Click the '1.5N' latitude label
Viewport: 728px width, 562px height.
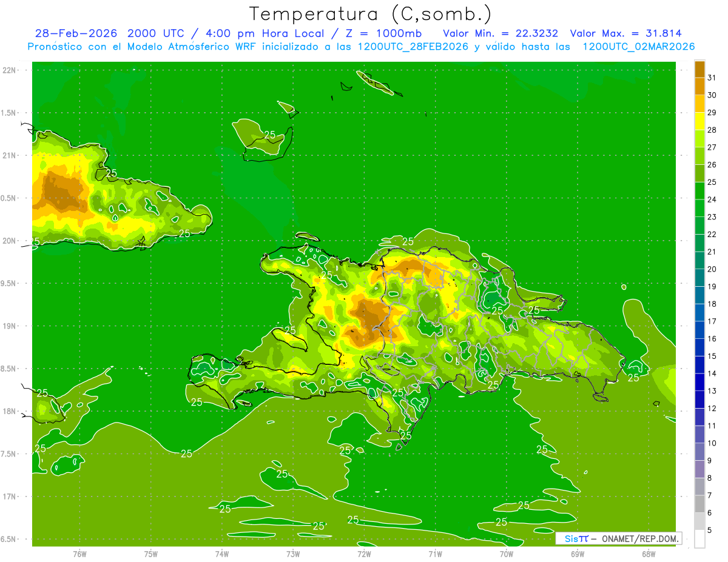9,113
